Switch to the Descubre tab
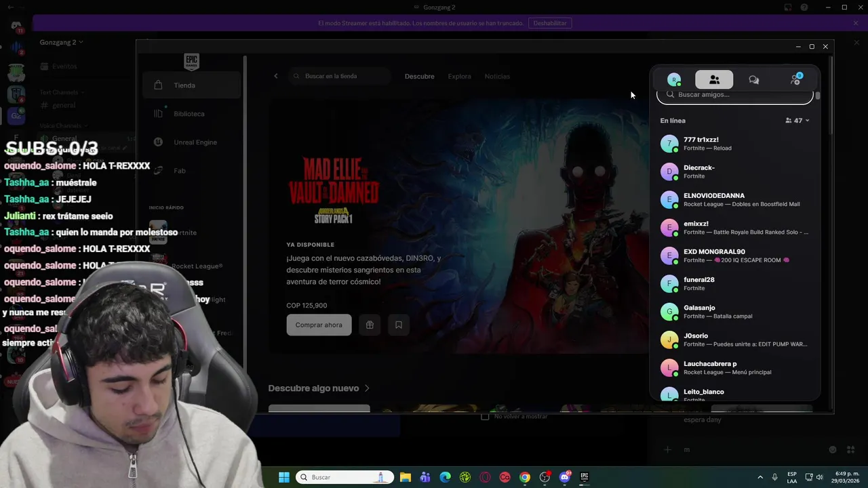868x488 pixels. pyautogui.click(x=420, y=77)
